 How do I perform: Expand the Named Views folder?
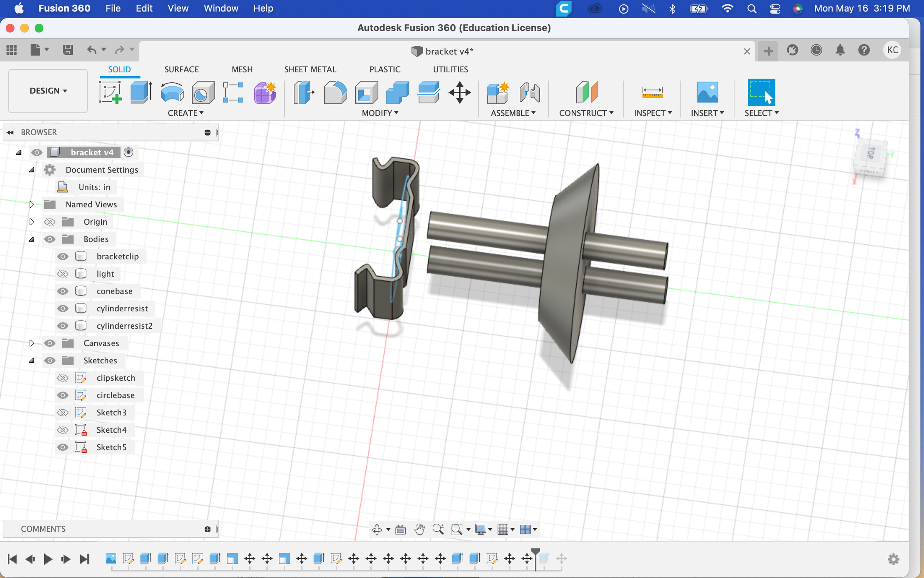point(32,205)
